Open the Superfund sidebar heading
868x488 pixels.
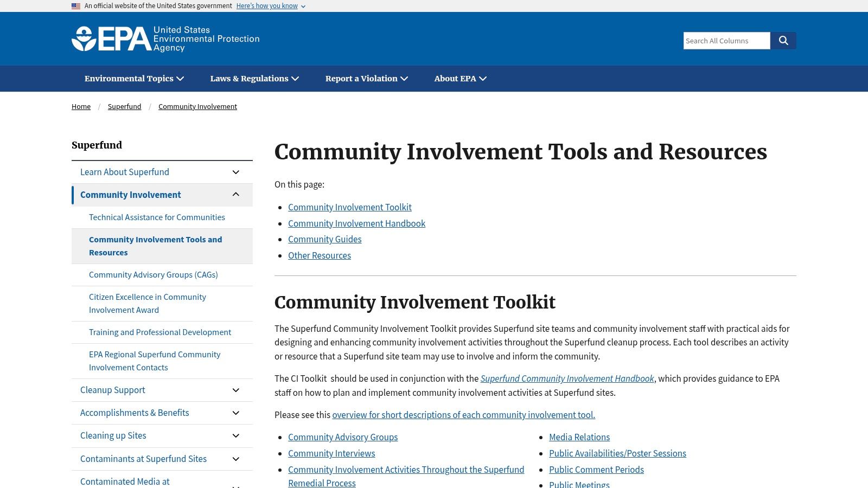pyautogui.click(x=97, y=145)
